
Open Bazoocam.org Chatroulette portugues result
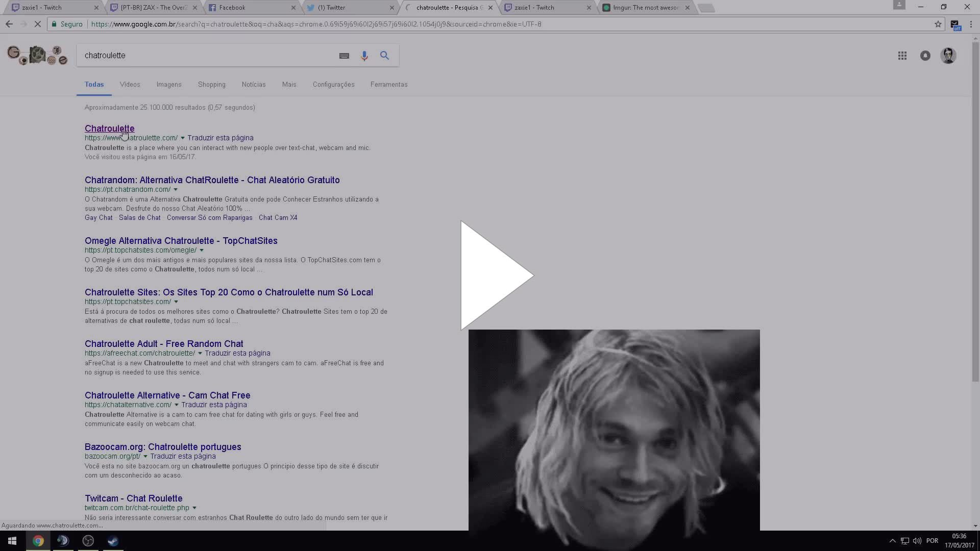163,447
